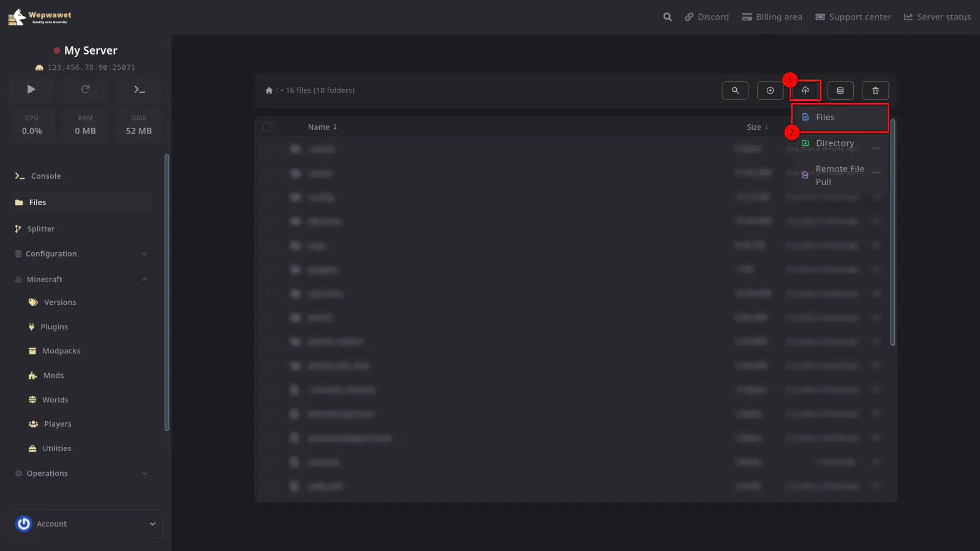
Task: Open the file search magnifier button
Action: [x=735, y=91]
